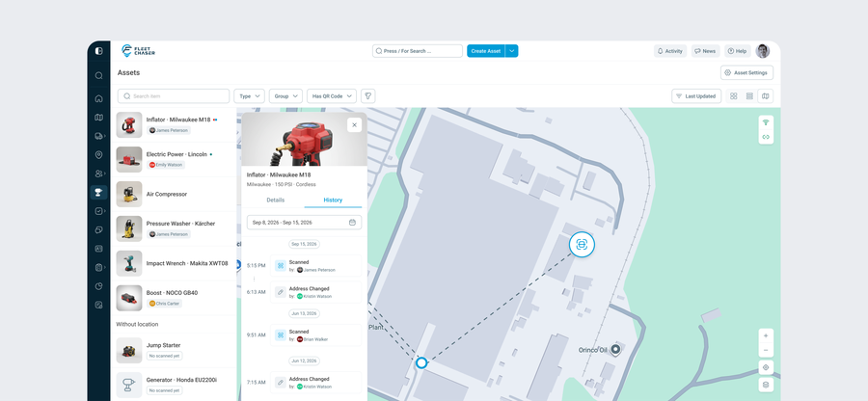Switch to map view
The height and width of the screenshot is (401, 868).
[x=765, y=96]
